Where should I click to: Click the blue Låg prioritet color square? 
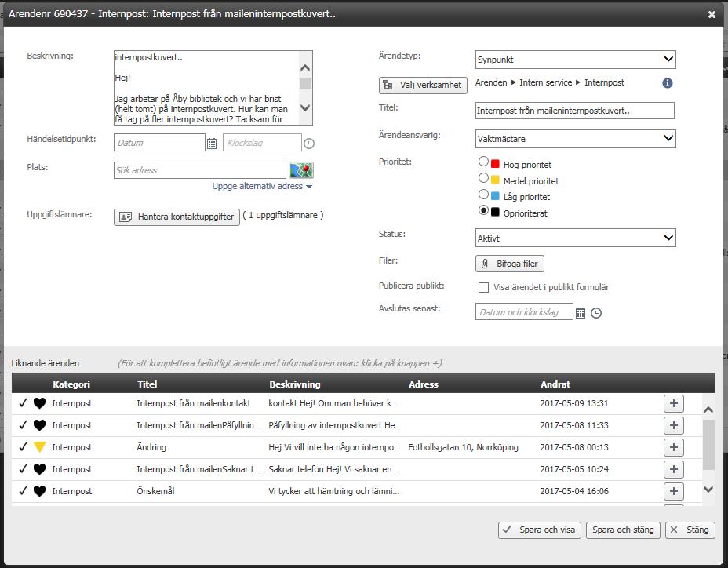(x=495, y=196)
